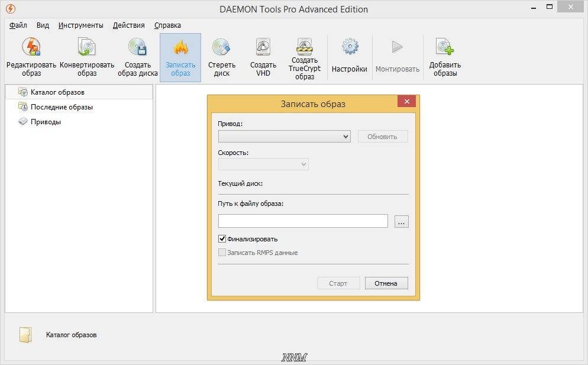Open the Создать образ диска tool
The width and height of the screenshot is (588, 365).
(137, 57)
